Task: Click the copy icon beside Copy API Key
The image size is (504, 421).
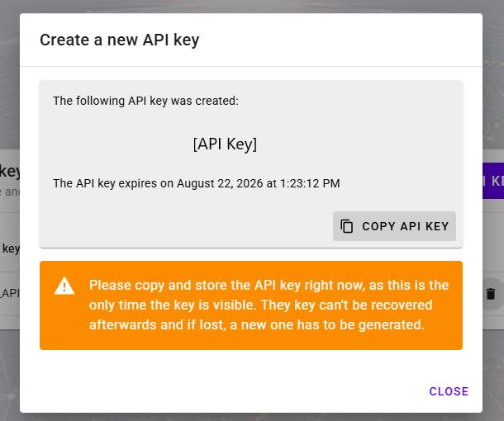Action: click(347, 226)
